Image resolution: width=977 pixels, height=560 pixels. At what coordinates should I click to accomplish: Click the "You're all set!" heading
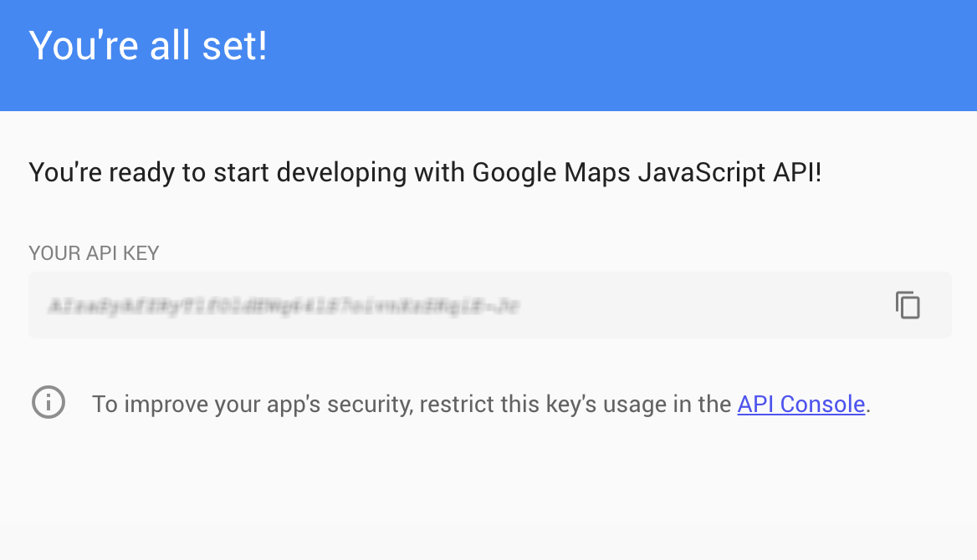148,45
